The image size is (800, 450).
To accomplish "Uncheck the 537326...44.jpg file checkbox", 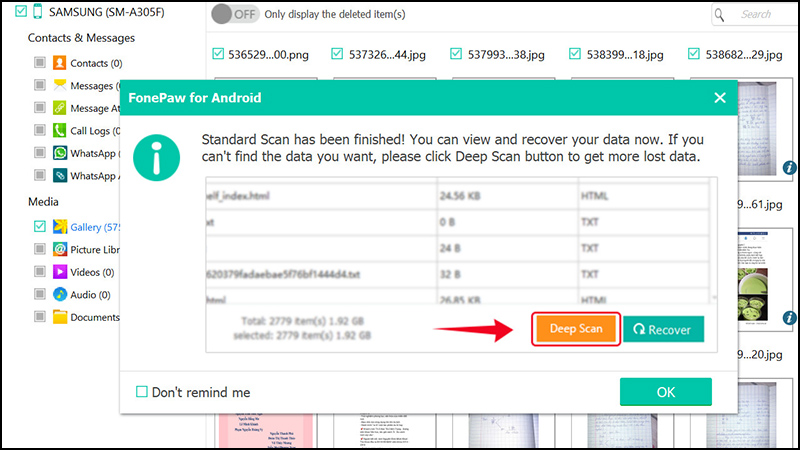I will (x=337, y=54).
